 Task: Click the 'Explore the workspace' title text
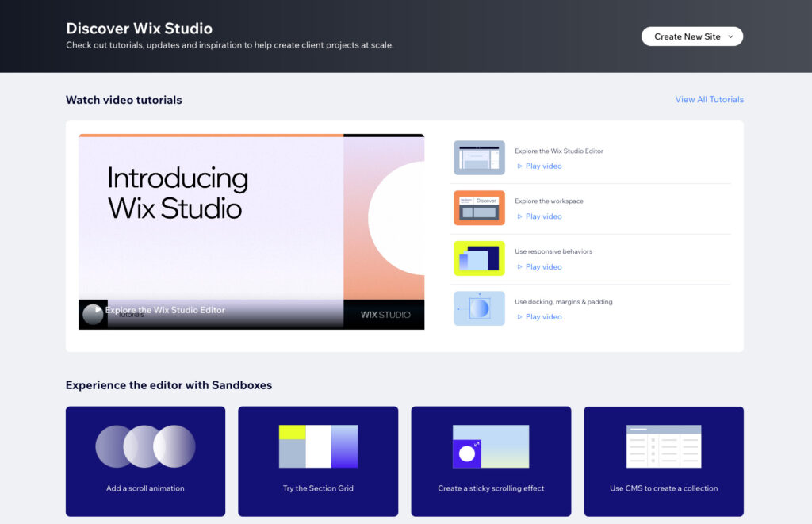[x=549, y=201]
